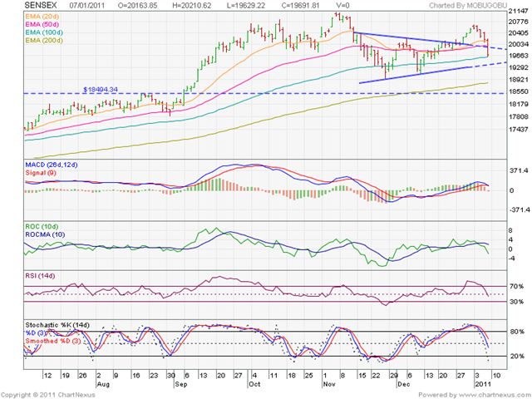Click the 19663 price axis value
Viewport: 532px width, 399px height.
tap(519, 56)
